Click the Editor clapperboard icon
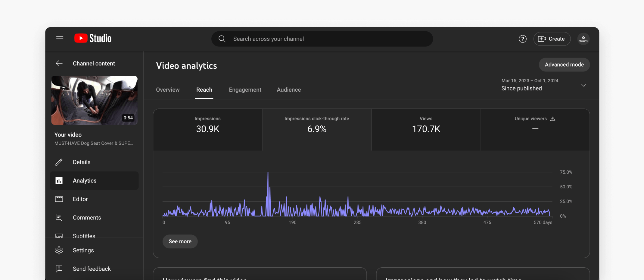This screenshot has width=644, height=280. pyautogui.click(x=59, y=199)
